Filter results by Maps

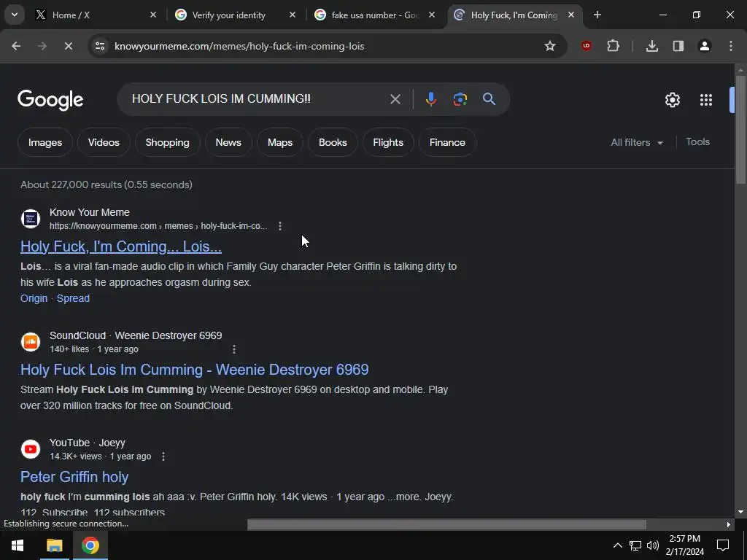tap(279, 142)
